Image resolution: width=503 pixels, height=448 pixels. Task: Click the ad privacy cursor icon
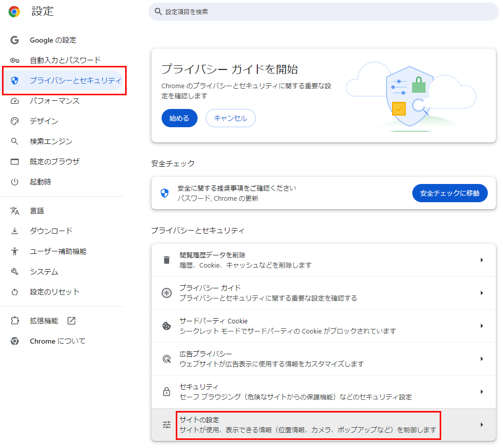167,359
